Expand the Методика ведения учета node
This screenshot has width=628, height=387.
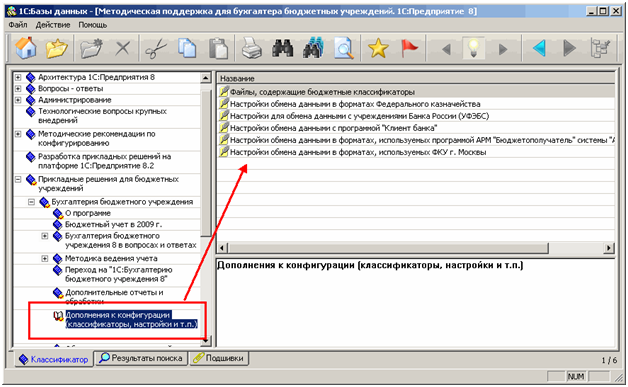click(45, 258)
